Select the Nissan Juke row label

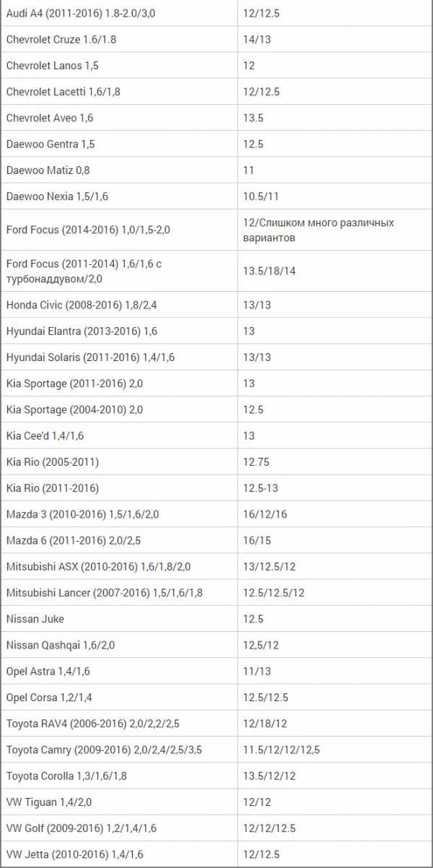coord(35,619)
